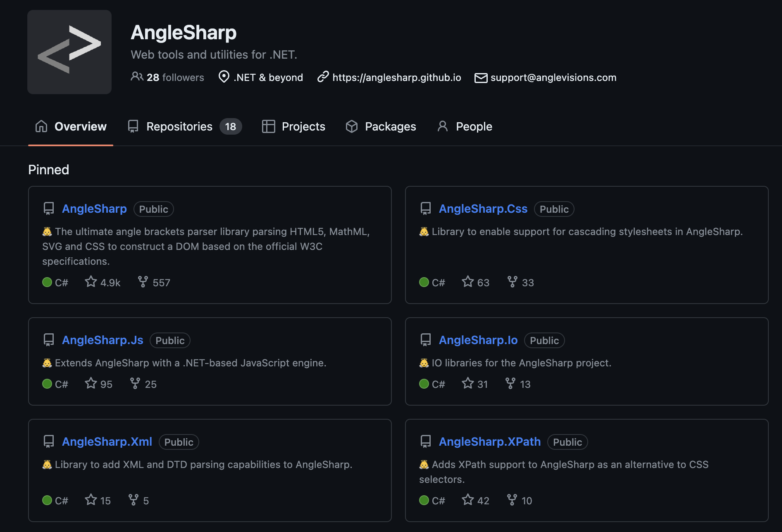Open the Packages tab

click(x=381, y=126)
